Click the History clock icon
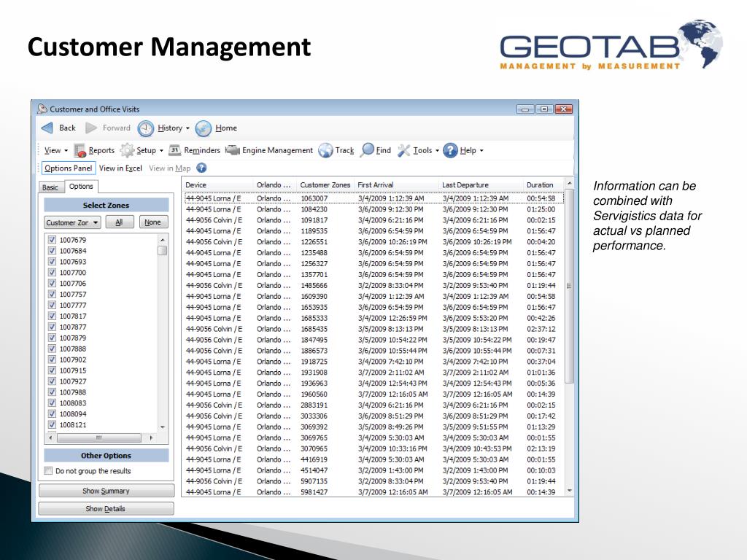 (x=146, y=128)
